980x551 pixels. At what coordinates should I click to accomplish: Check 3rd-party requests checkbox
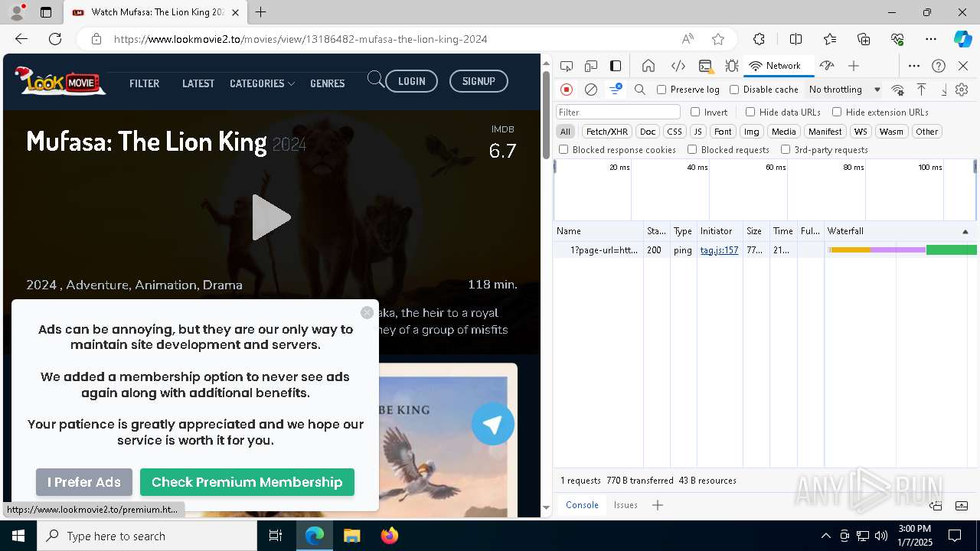[786, 150]
